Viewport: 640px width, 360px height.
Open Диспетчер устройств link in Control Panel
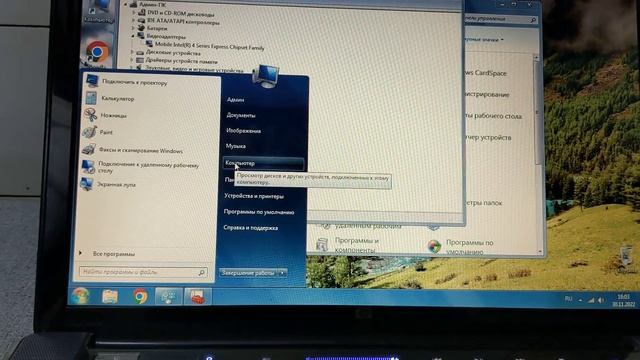(x=488, y=138)
